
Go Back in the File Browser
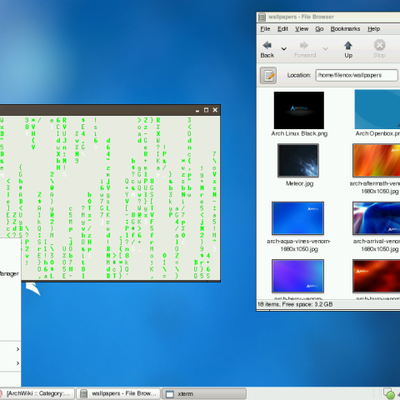click(267, 49)
